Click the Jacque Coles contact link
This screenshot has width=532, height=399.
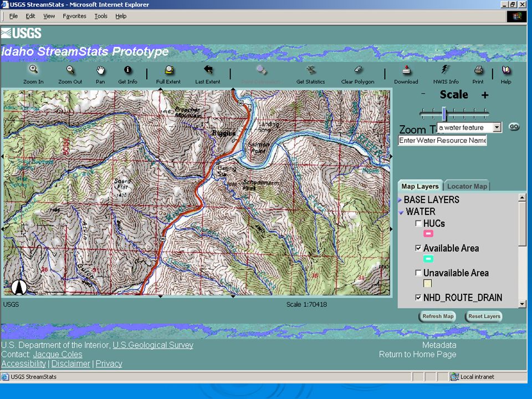click(58, 355)
